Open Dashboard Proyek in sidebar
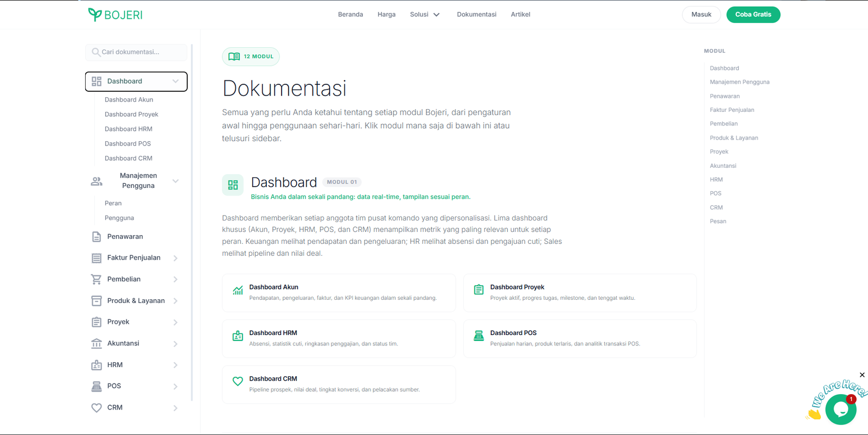 (131, 115)
